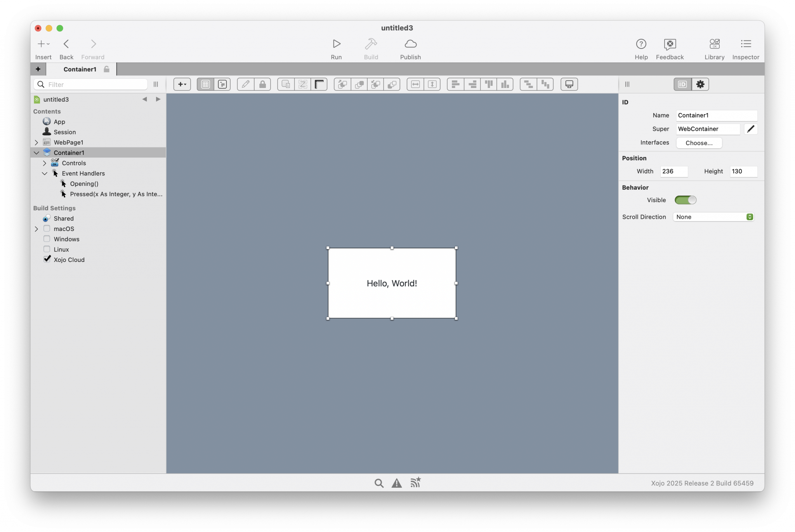This screenshot has width=795, height=532.
Task: Select Session in the navigator
Action: pos(64,132)
